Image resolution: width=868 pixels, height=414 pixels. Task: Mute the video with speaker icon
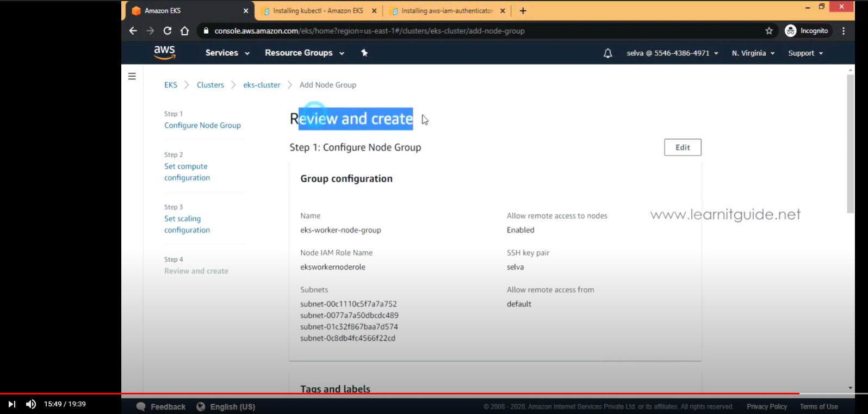[31, 404]
